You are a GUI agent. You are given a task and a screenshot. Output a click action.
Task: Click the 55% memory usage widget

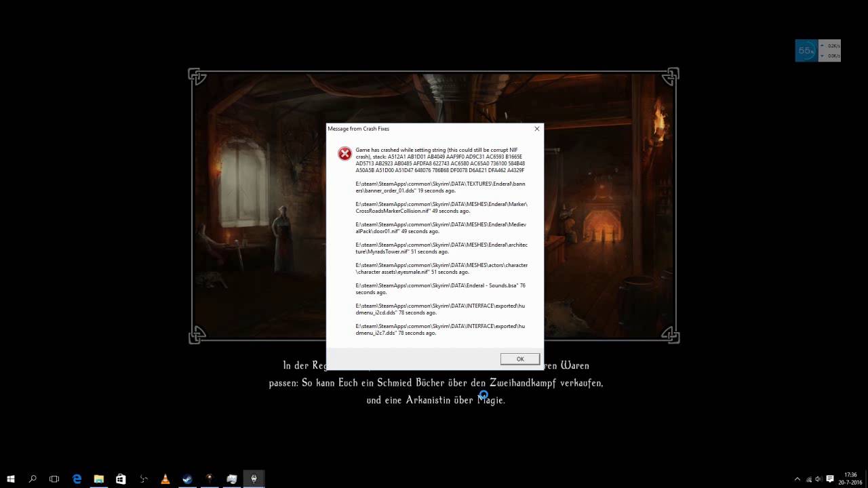[806, 51]
